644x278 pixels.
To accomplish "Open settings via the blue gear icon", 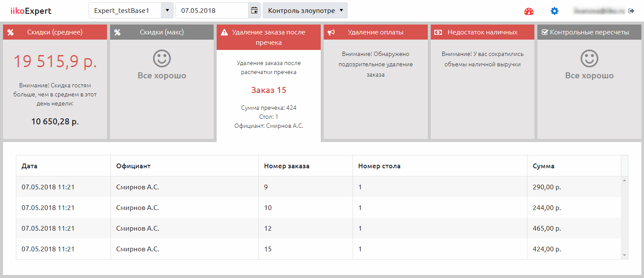I will [554, 11].
